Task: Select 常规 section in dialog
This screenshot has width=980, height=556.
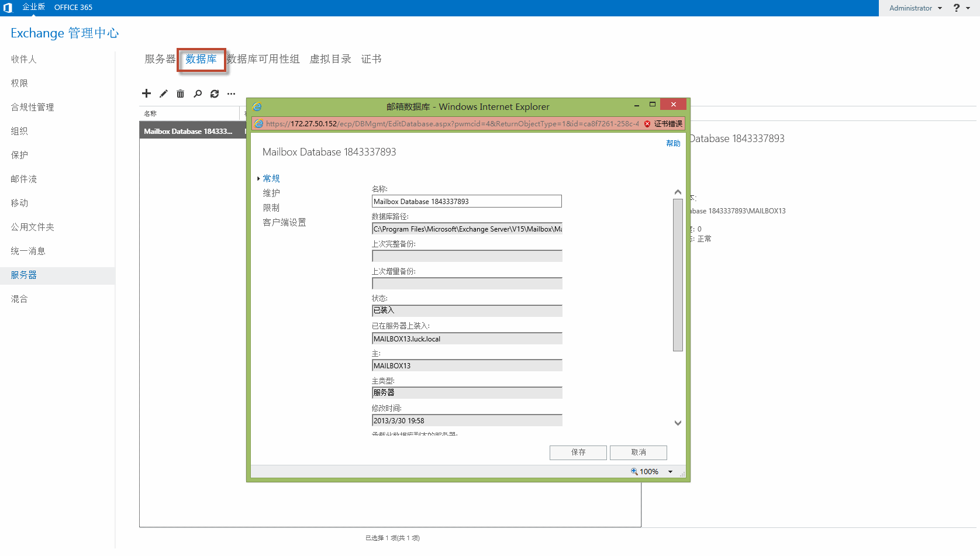Action: [x=271, y=178]
